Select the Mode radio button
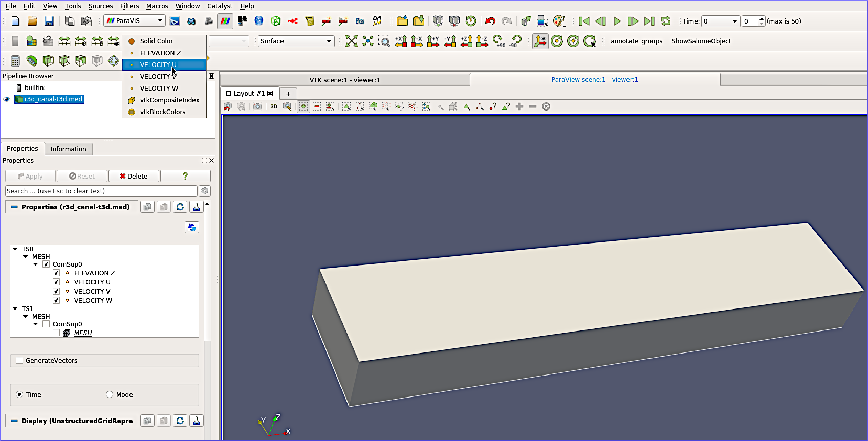The width and height of the screenshot is (868, 441). coord(110,395)
